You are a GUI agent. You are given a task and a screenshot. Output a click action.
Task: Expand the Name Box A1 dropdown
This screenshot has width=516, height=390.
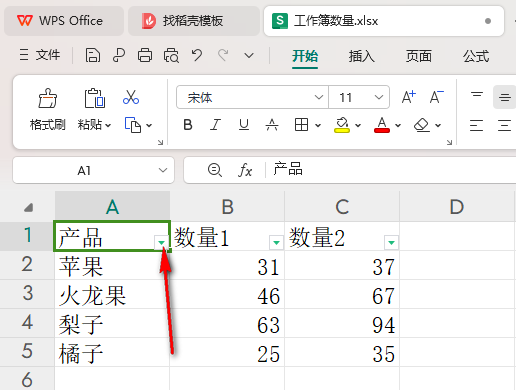click(163, 170)
